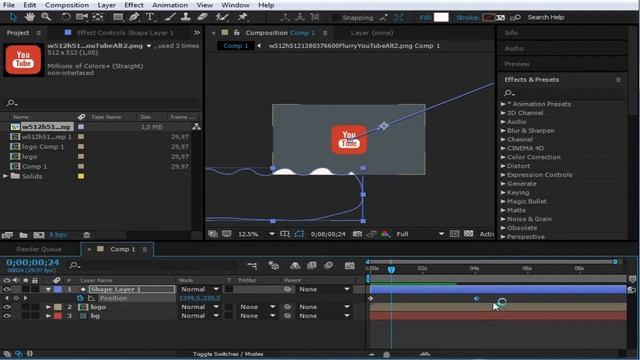The width and height of the screenshot is (640, 360).
Task: Open show channel color icon in viewer
Action: [x=385, y=234]
